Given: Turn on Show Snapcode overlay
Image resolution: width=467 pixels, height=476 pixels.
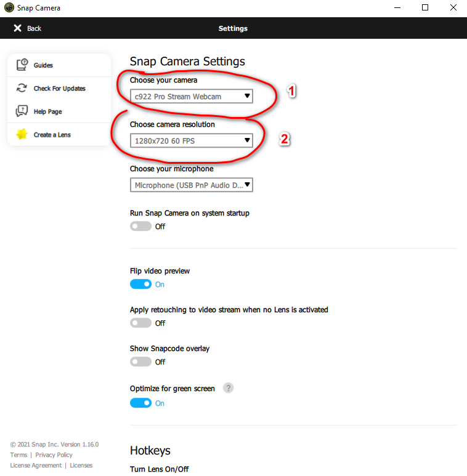Looking at the screenshot, I should [x=140, y=361].
